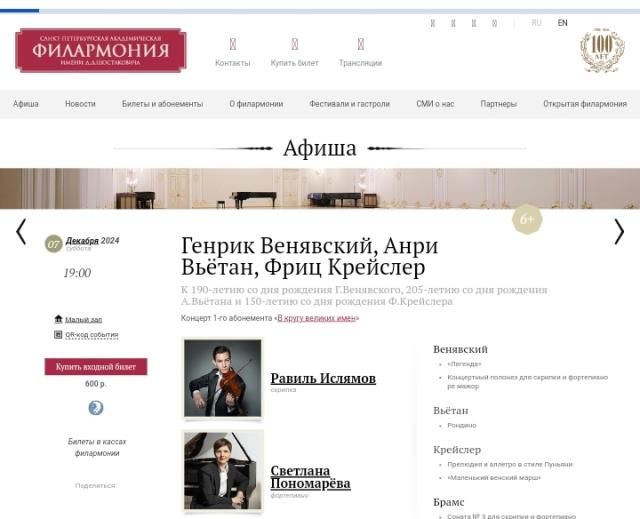Viewport: 640px width, 519px height.
Task: Open Фестивали и гастроли menu
Action: (349, 104)
